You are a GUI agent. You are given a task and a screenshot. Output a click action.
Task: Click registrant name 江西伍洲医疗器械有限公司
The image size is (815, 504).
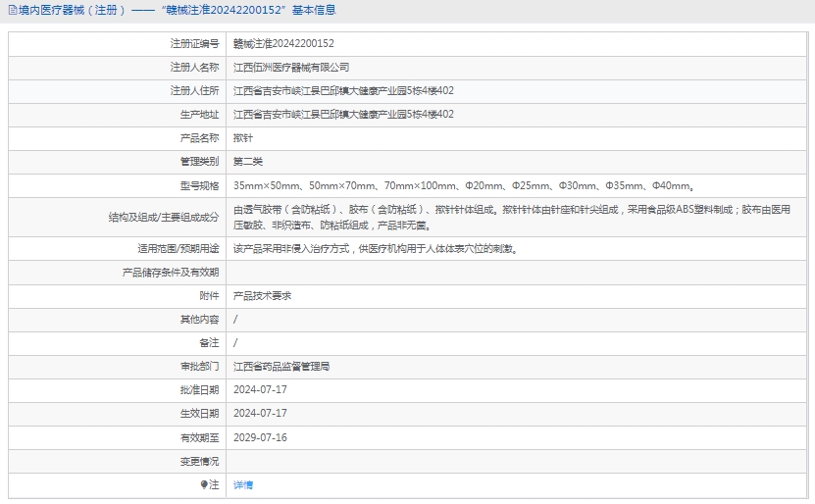point(291,68)
